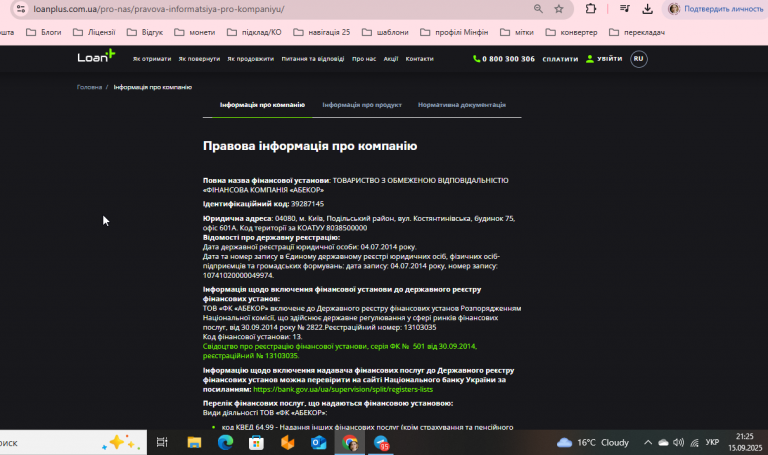Open Контакти menu item
Image resolution: width=768 pixels, height=455 pixels.
coord(419,59)
